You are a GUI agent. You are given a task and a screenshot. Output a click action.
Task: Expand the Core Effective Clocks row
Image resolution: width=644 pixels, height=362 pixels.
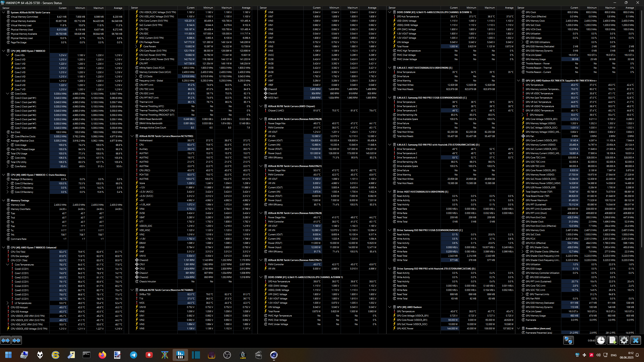[8, 137]
